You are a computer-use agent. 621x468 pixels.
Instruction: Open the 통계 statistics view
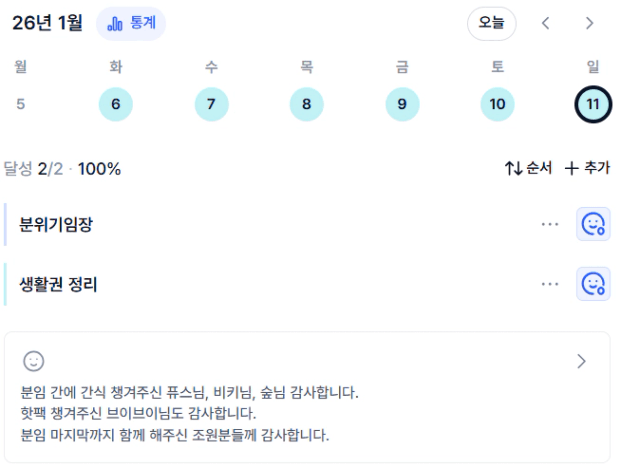click(131, 23)
